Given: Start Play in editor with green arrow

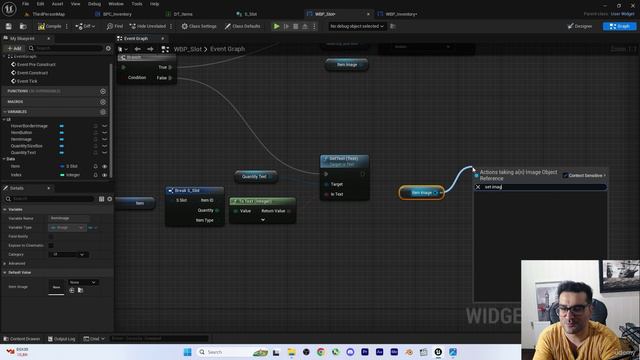Looking at the screenshot, I should coord(276,26).
